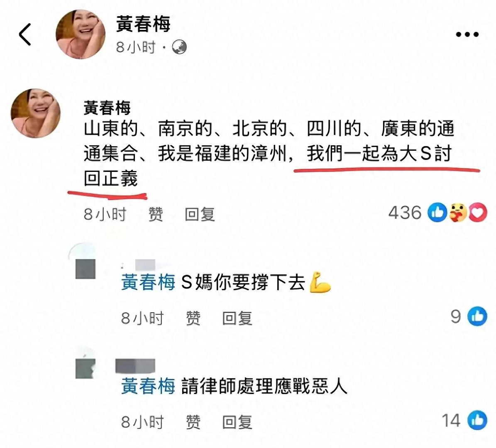Screen dimensions: 496x448
Task: Like the S媽你要撐下去 reply
Action: click(193, 318)
